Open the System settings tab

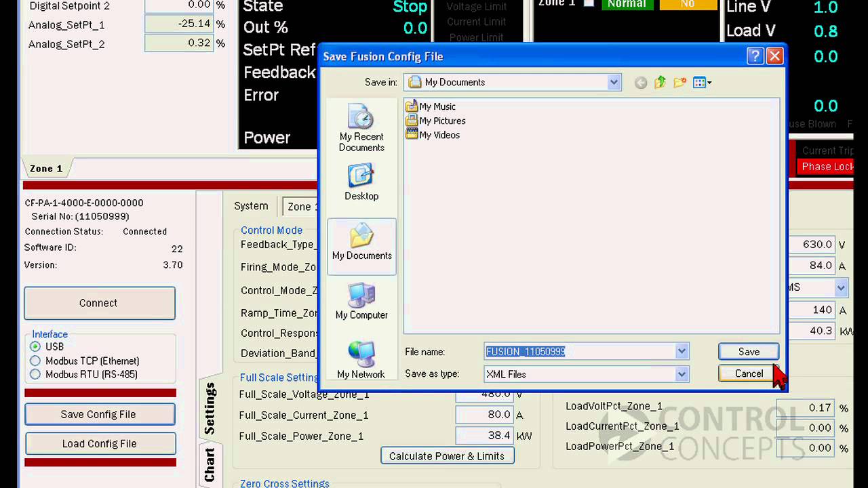[251, 206]
